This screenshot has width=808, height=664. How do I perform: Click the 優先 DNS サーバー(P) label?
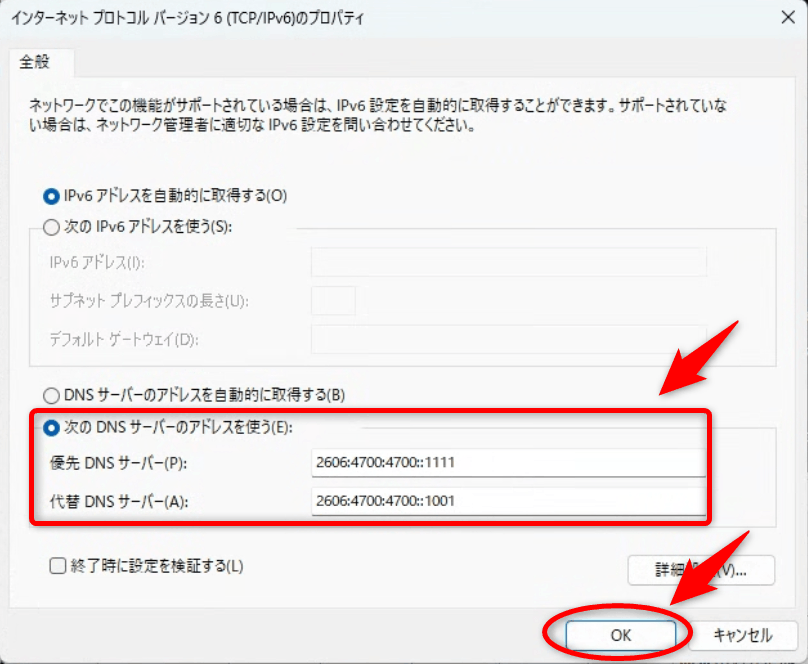click(x=119, y=463)
